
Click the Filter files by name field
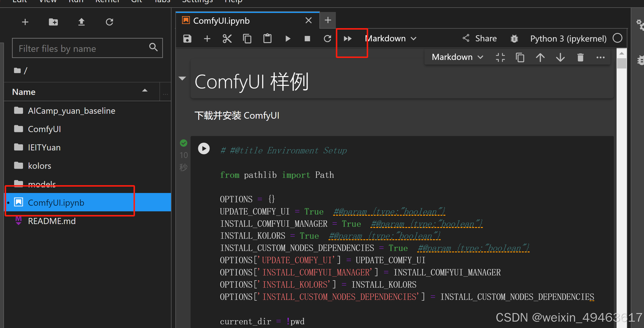83,48
